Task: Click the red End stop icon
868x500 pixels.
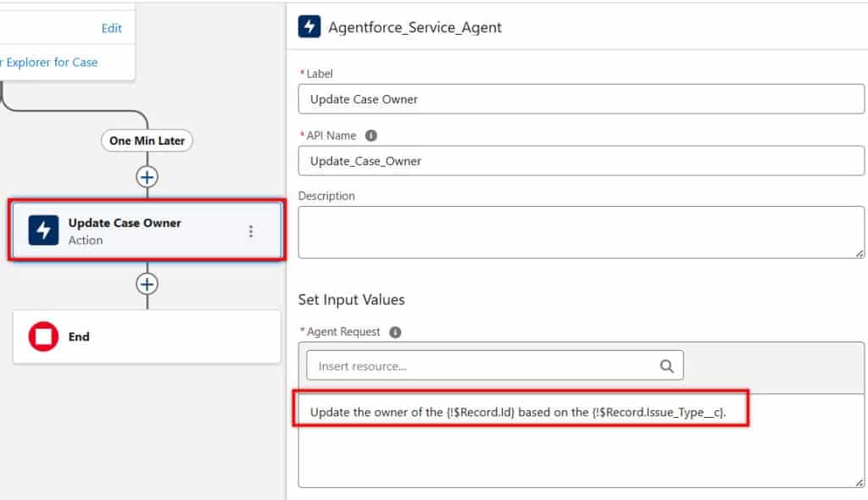Action: click(x=43, y=336)
